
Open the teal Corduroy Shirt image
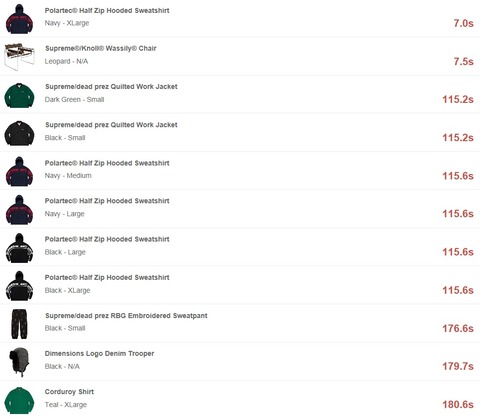coord(19,400)
